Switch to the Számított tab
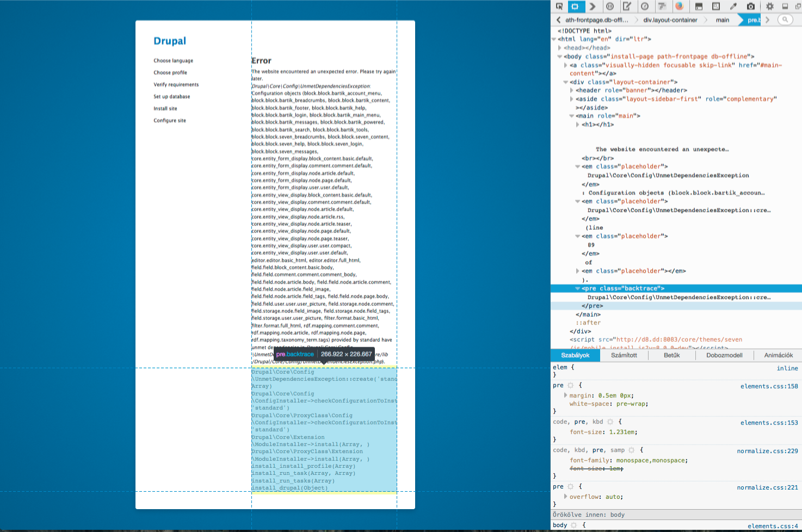Screen dimensions: 802x532 click(x=624, y=355)
